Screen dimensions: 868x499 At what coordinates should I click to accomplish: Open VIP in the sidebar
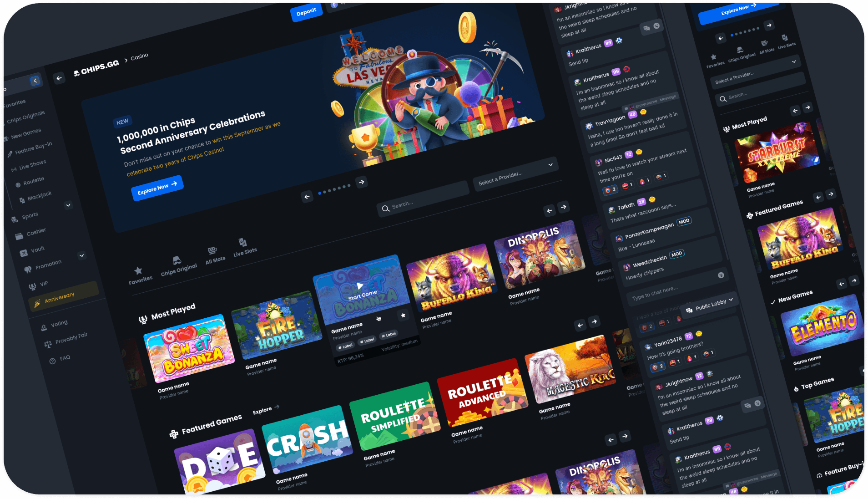tap(39, 285)
